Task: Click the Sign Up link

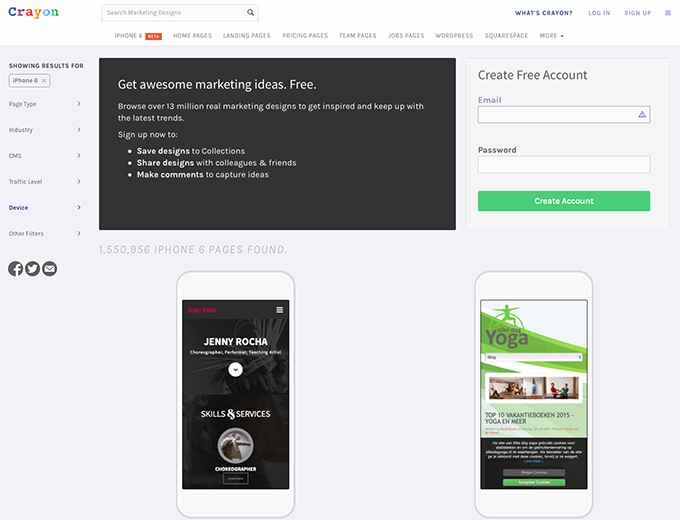Action: [x=638, y=13]
